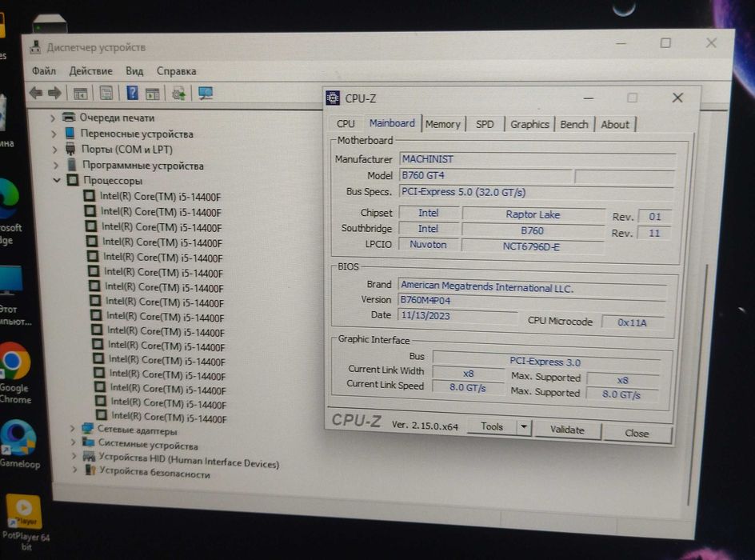
Task: Click the BIOS Version field B760M4P04
Action: pos(532,300)
